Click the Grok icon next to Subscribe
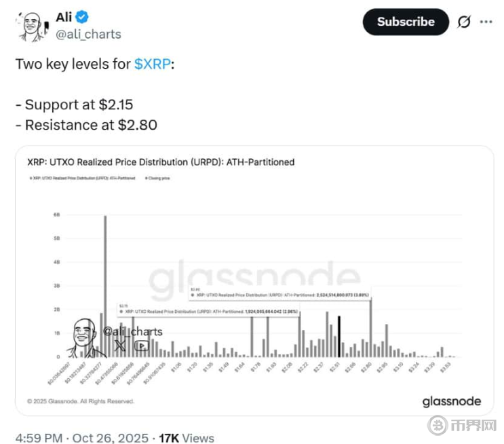The width and height of the screenshot is (504, 444). click(464, 22)
